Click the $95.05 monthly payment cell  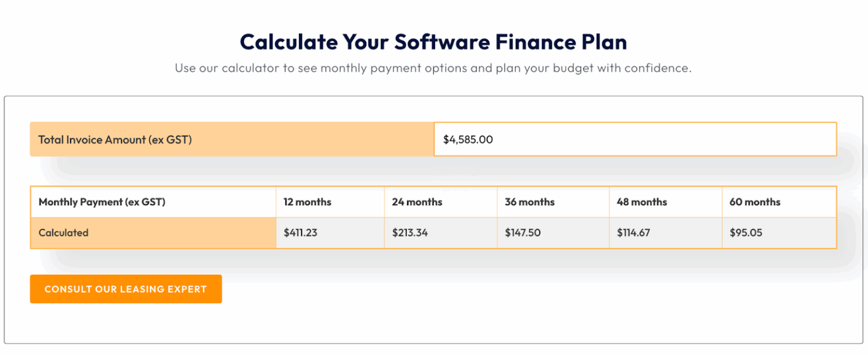(779, 233)
